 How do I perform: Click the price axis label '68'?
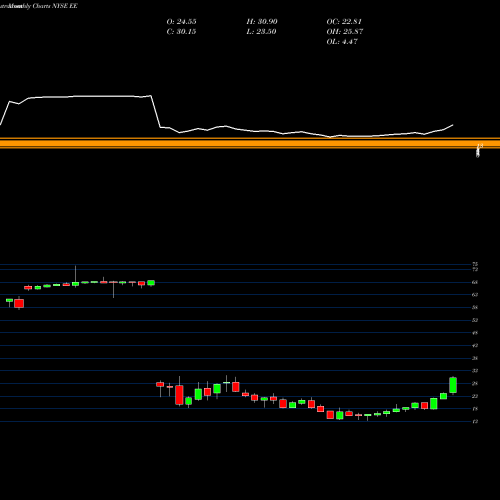[x=475, y=282]
